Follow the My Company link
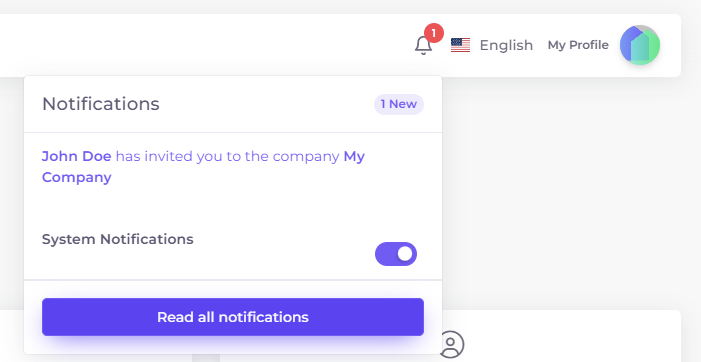701x362 pixels. 203,167
